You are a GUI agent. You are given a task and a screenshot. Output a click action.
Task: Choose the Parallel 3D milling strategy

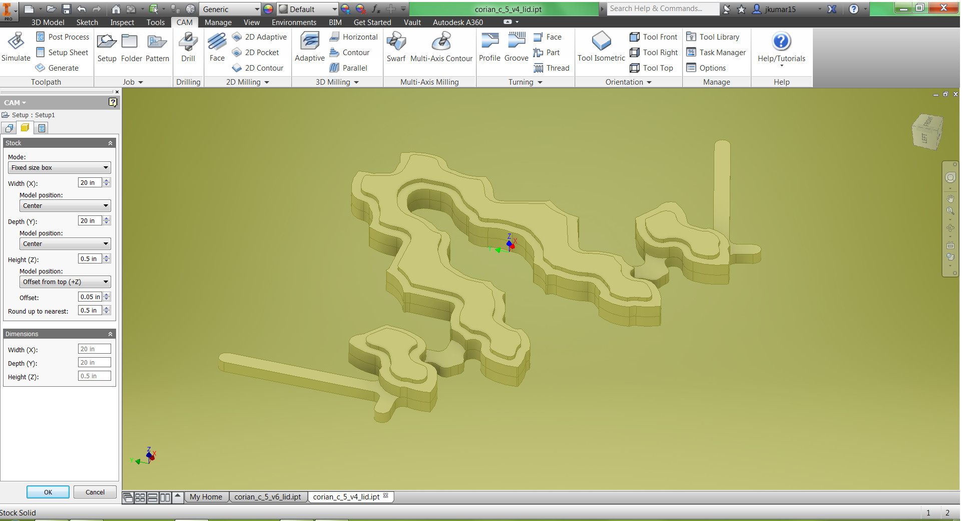point(348,68)
